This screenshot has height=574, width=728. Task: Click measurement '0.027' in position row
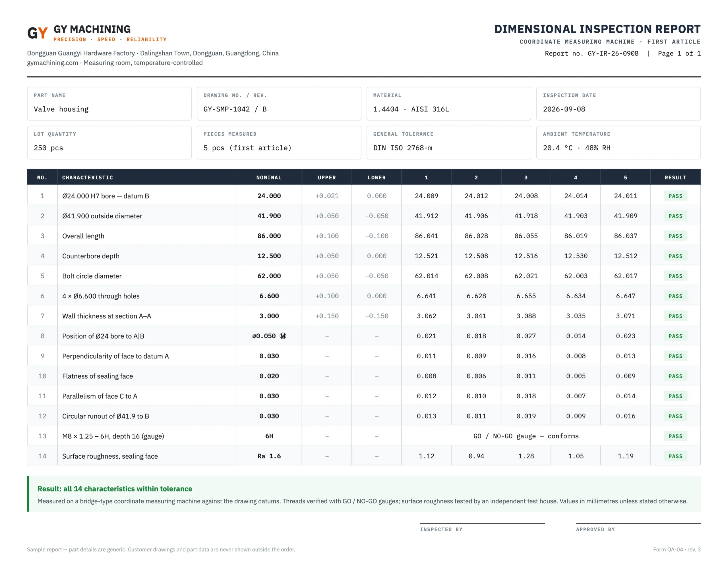(x=526, y=336)
